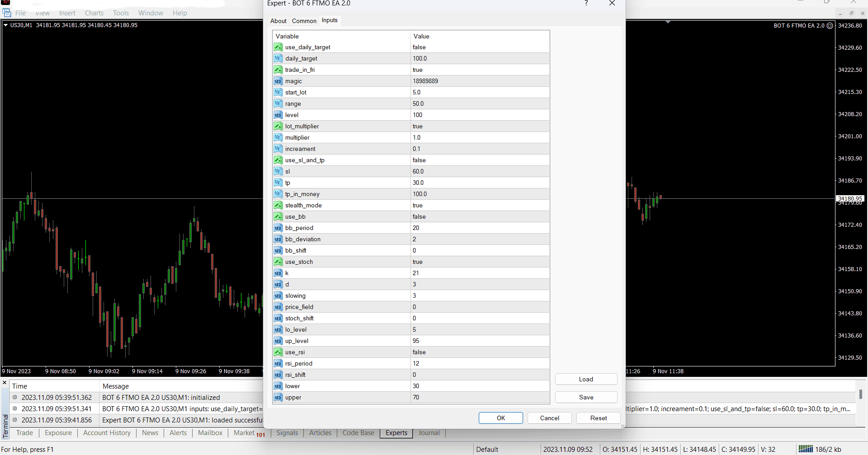868x455 pixels.
Task: Click the use_sl_and_tp boolean icon
Action: tap(278, 160)
